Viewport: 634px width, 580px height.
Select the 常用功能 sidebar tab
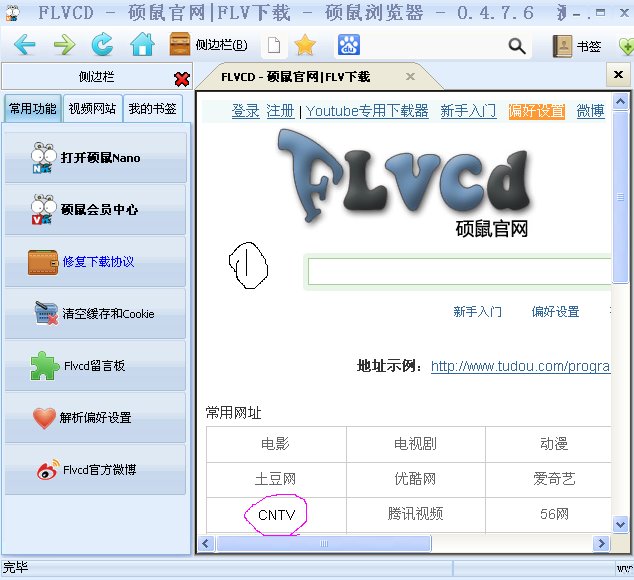coord(33,108)
